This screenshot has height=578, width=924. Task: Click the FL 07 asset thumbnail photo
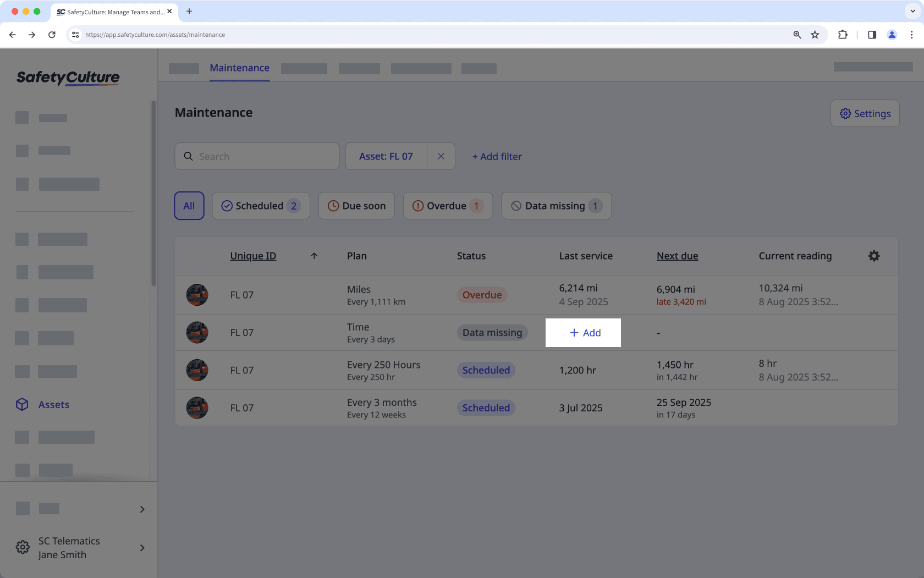[197, 295]
